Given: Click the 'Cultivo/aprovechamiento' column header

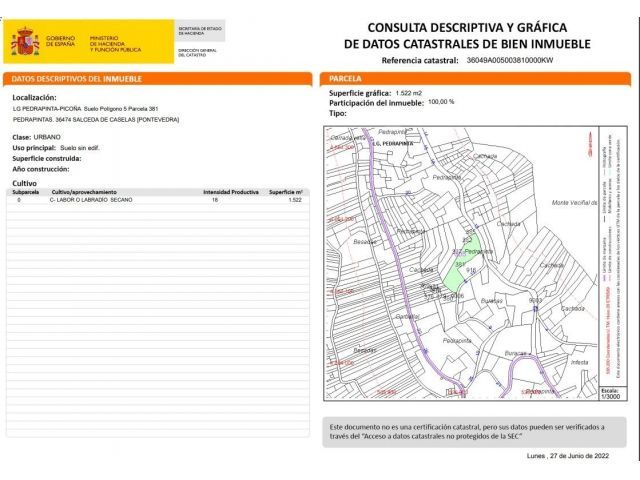Looking at the screenshot, I should pyautogui.click(x=84, y=192).
